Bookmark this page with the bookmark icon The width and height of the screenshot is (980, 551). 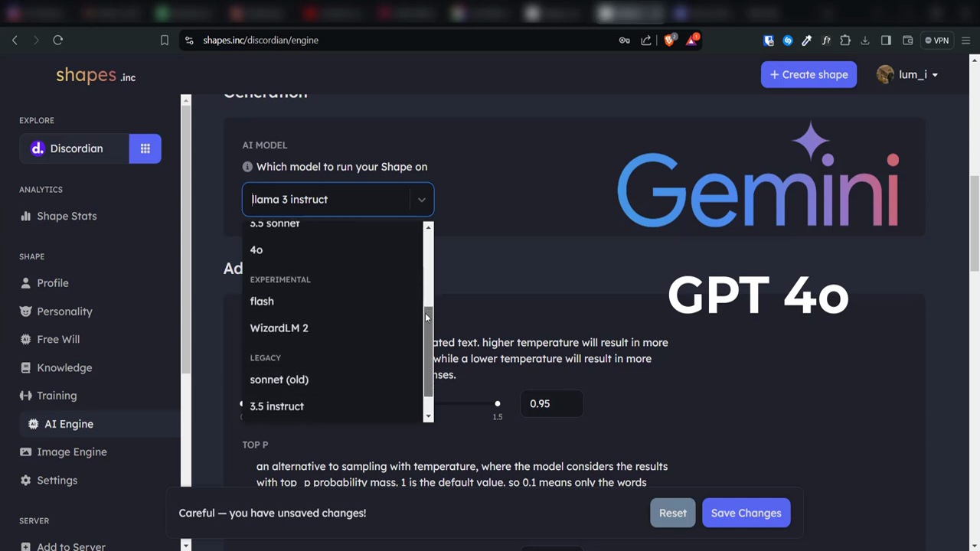click(164, 41)
